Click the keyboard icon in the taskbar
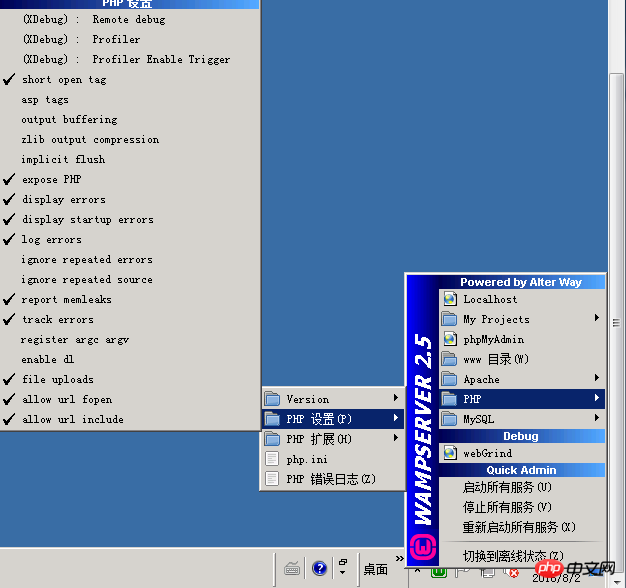626x588 pixels. (292, 568)
